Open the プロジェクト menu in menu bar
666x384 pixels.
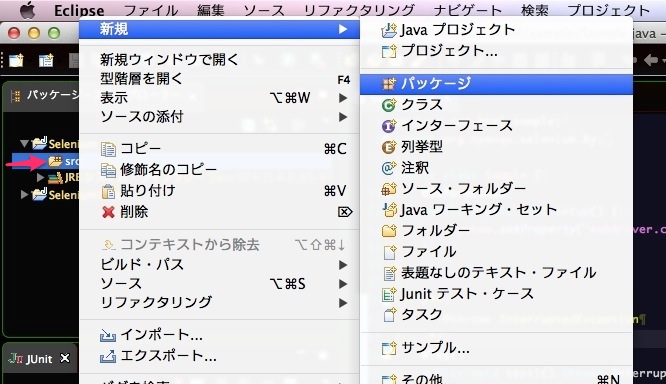(x=609, y=10)
